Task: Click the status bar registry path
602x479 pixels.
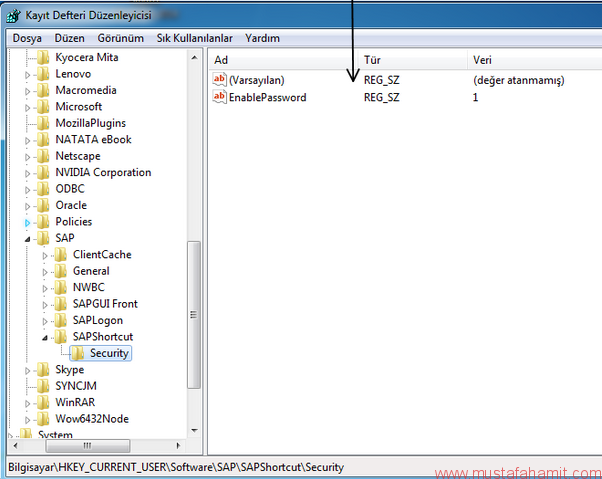Action: click(176, 467)
